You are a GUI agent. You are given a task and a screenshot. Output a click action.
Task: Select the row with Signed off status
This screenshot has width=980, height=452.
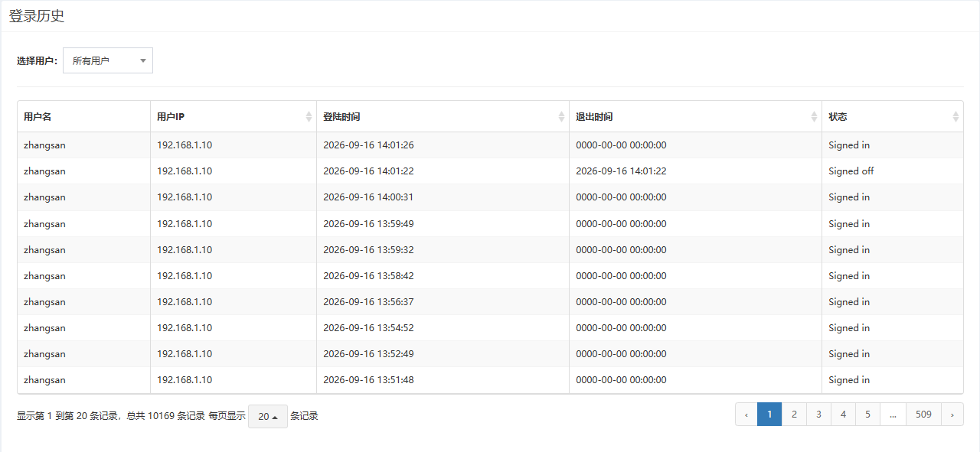(x=490, y=171)
